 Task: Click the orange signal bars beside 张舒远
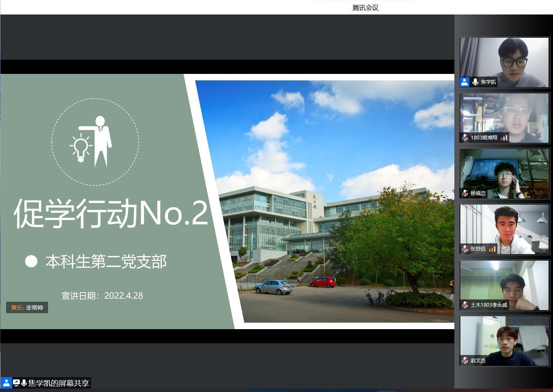pyautogui.click(x=492, y=249)
